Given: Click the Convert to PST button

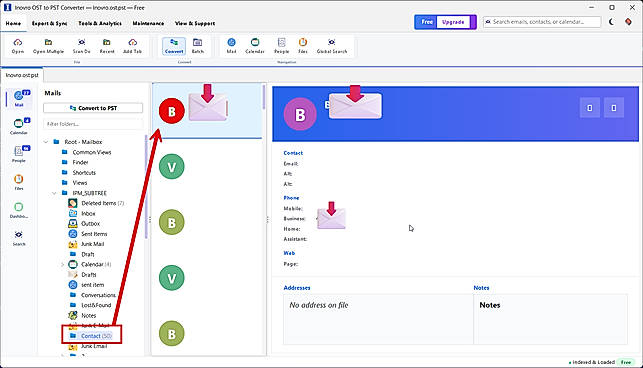Looking at the screenshot, I should click(93, 108).
